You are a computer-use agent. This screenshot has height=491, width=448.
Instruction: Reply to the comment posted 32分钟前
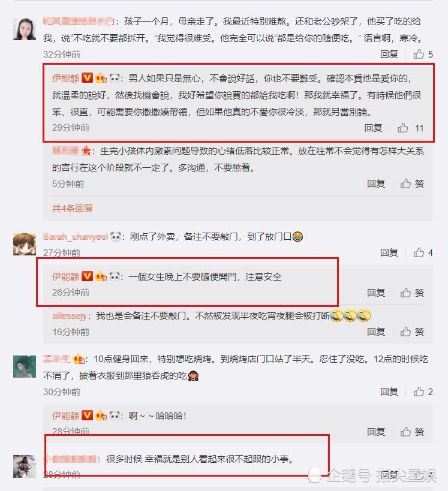coord(389,54)
